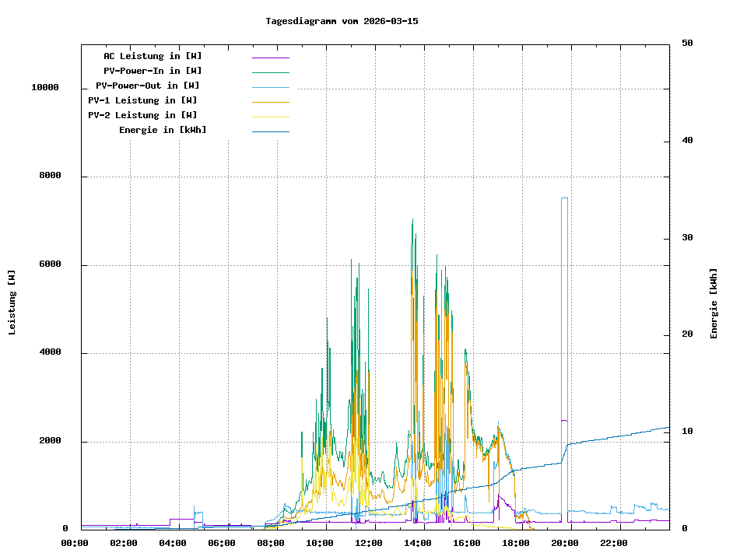The height and width of the screenshot is (560, 747).
Task: Pick the light blue PV-Power-Out legend line sample
Action: 270,87
